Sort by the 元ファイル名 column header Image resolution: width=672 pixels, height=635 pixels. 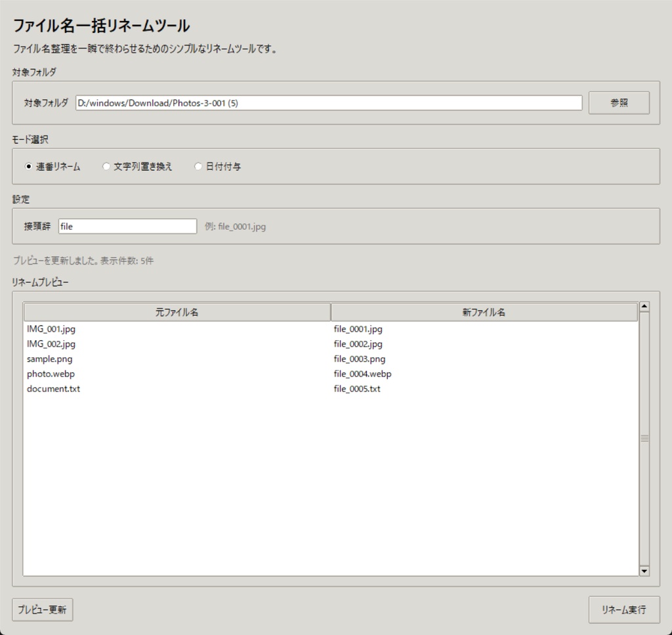177,311
